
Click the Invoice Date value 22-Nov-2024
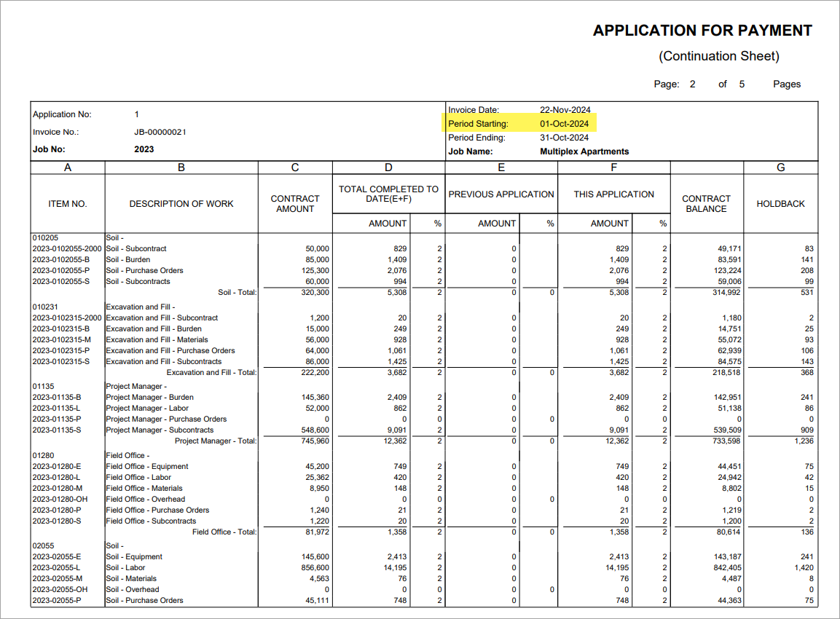[x=565, y=110]
